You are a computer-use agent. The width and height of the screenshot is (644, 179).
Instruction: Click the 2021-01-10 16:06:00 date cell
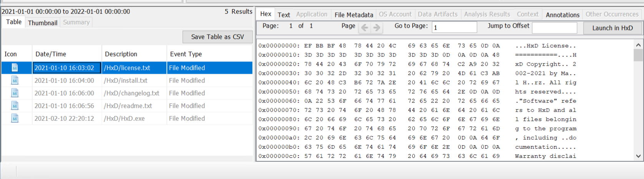point(67,93)
